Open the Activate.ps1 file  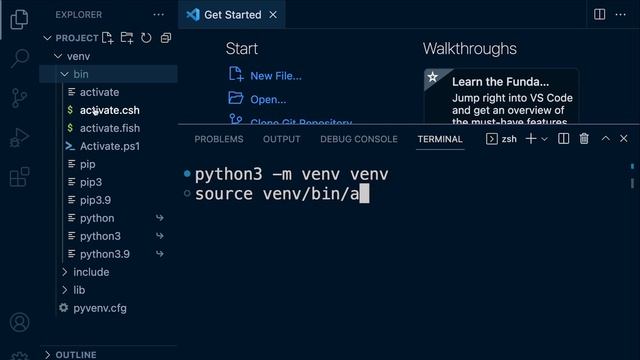(109, 146)
